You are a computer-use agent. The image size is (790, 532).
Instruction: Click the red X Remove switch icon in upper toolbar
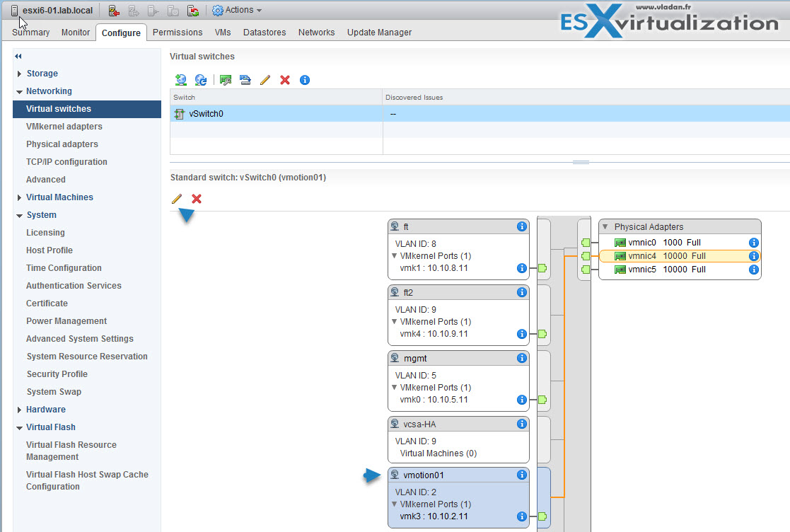pos(285,80)
